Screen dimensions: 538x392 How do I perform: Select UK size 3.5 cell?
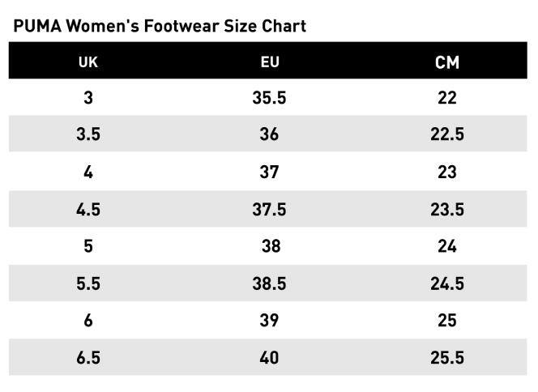tap(88, 134)
